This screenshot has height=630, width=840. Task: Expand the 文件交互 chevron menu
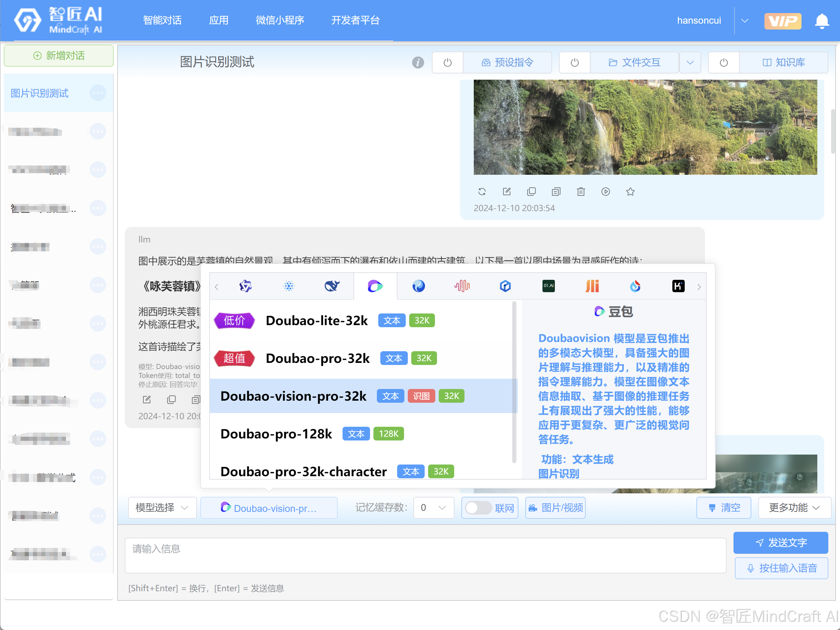[x=690, y=62]
